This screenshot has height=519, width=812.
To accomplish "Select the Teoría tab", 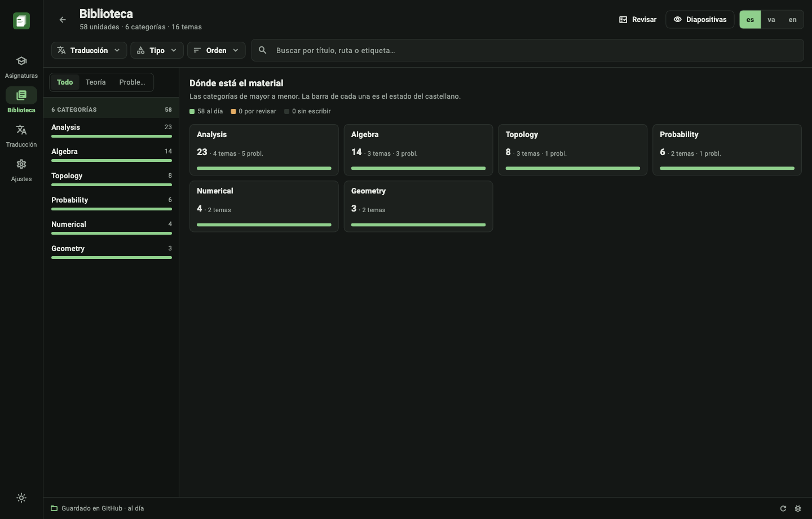I will coord(96,82).
